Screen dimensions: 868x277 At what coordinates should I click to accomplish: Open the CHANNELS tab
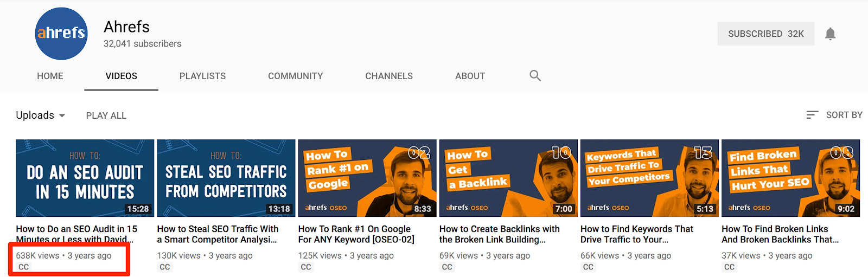(x=389, y=76)
